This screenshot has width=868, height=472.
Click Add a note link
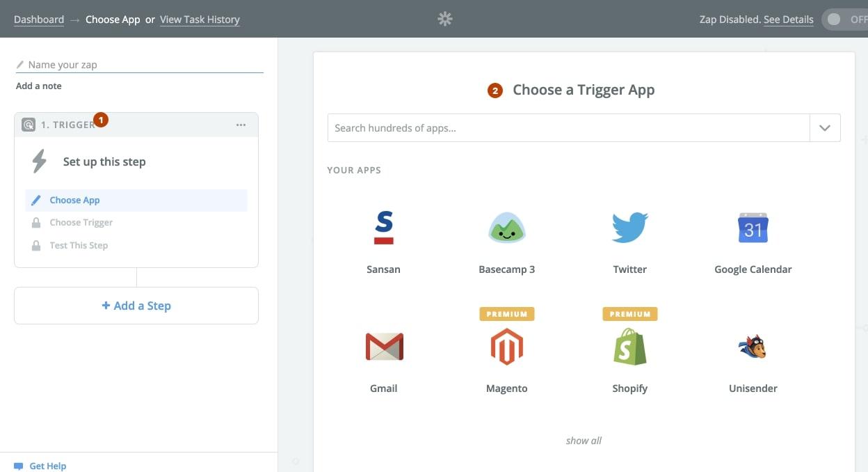(39, 86)
